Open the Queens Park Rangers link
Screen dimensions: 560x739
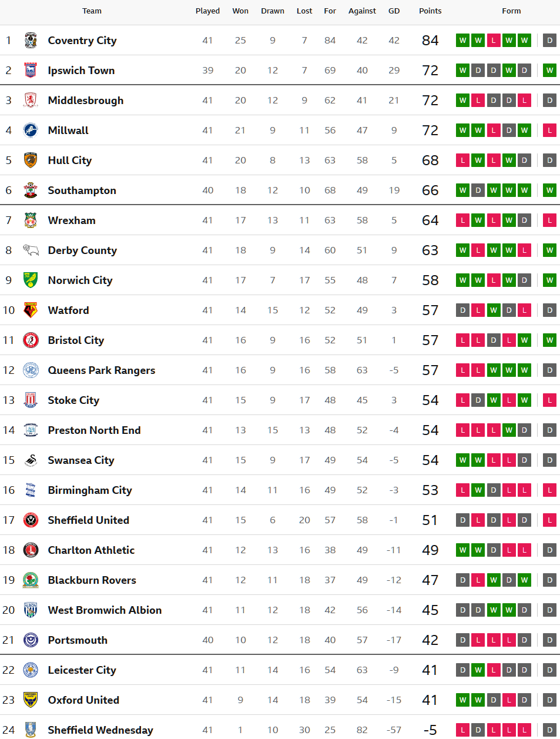102,370
